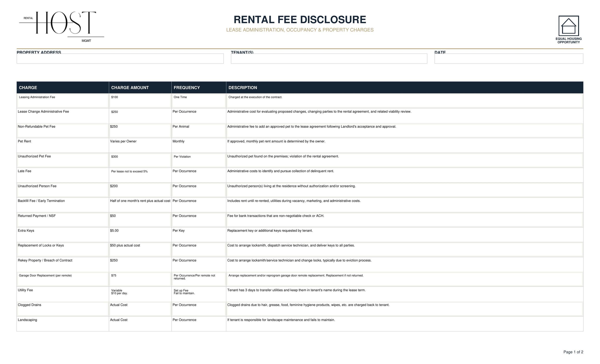Click the Leasing Administration Fee charge field

pyautogui.click(x=63, y=101)
